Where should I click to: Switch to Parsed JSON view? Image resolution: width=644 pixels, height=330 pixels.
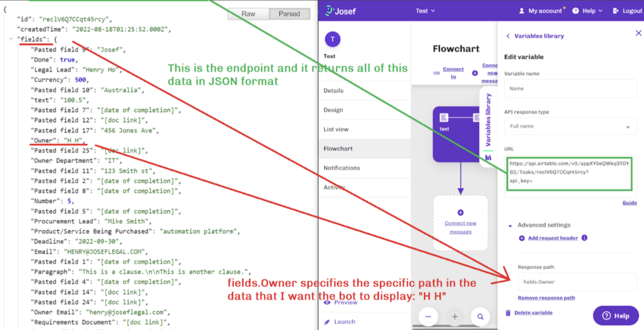pos(289,14)
